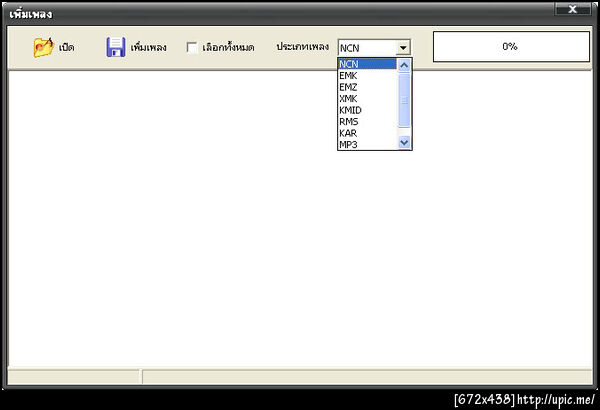Click the เพิ่มเพลง toolbar label
This screenshot has width=600, height=410.
tap(148, 47)
